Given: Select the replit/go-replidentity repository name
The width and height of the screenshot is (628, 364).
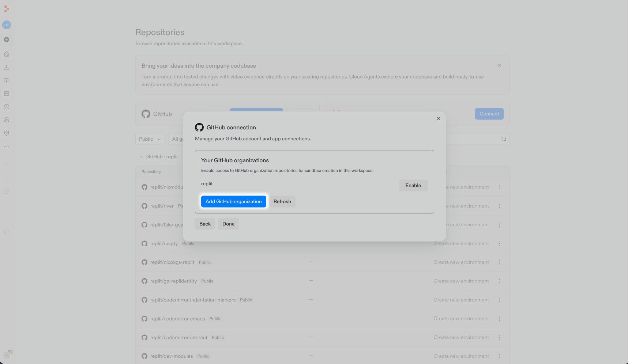Looking at the screenshot, I should coord(173,281).
